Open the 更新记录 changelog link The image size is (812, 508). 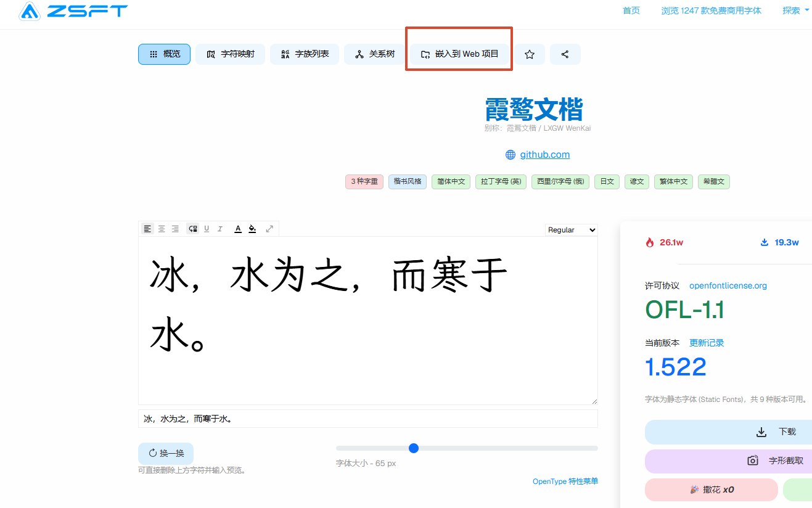(x=707, y=343)
